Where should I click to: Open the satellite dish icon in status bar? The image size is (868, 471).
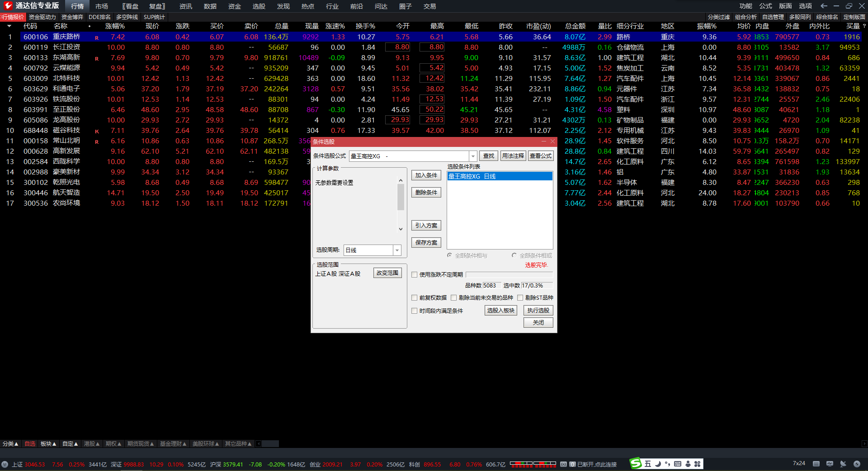point(843,464)
